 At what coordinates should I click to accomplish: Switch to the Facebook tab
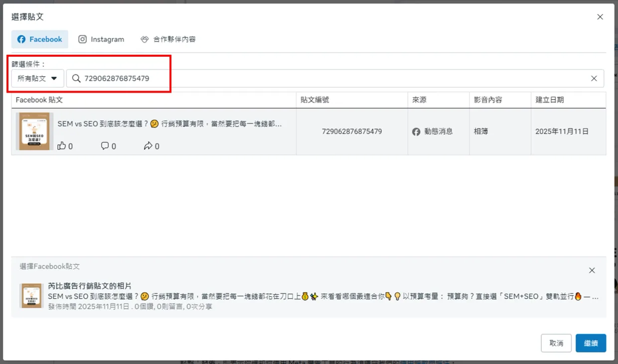[x=40, y=39]
